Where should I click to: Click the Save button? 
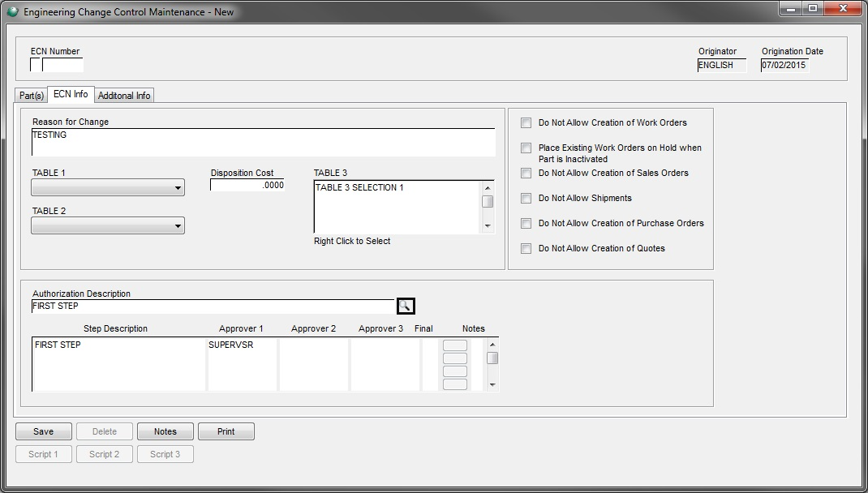(43, 431)
